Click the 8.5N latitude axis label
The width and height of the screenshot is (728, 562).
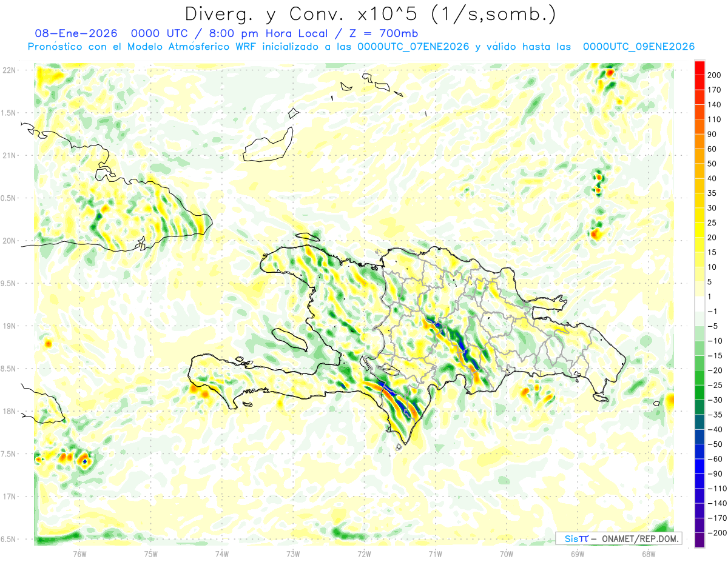pyautogui.click(x=9, y=369)
